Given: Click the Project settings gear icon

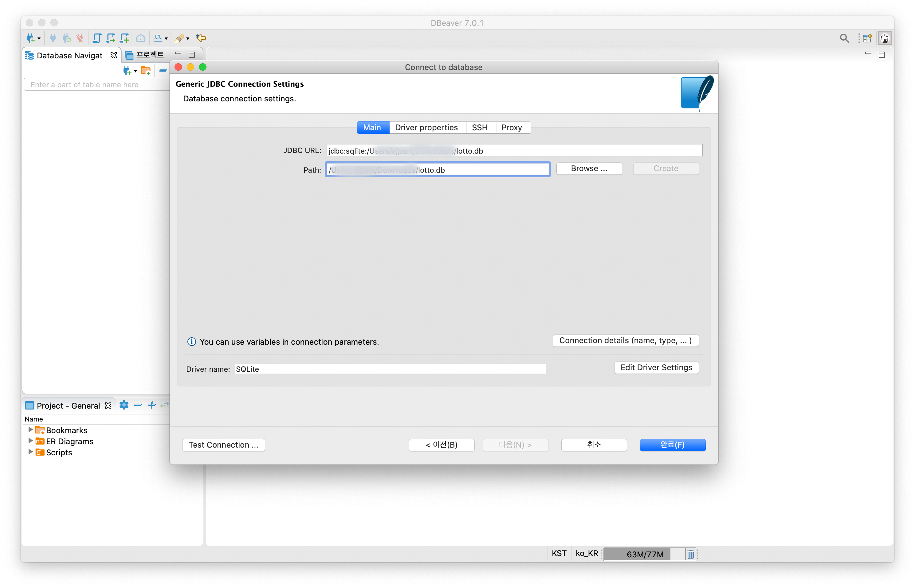Looking at the screenshot, I should pos(124,405).
